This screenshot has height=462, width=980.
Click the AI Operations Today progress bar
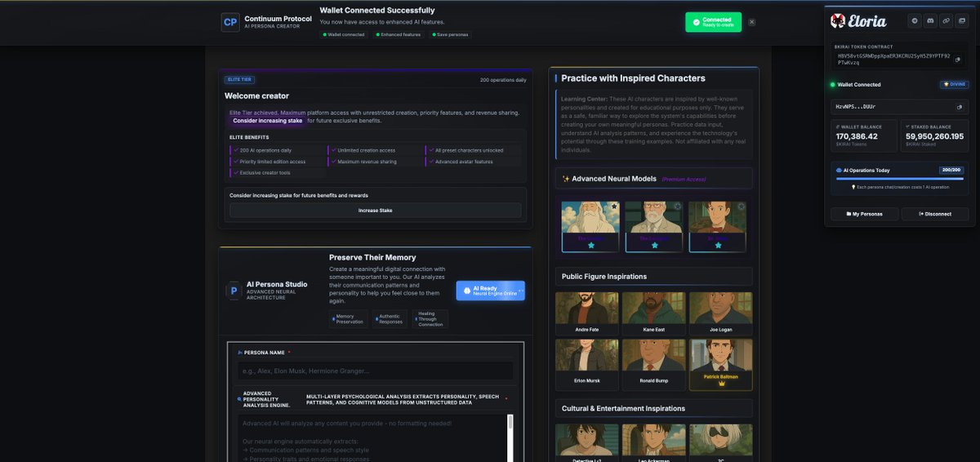pos(898,179)
